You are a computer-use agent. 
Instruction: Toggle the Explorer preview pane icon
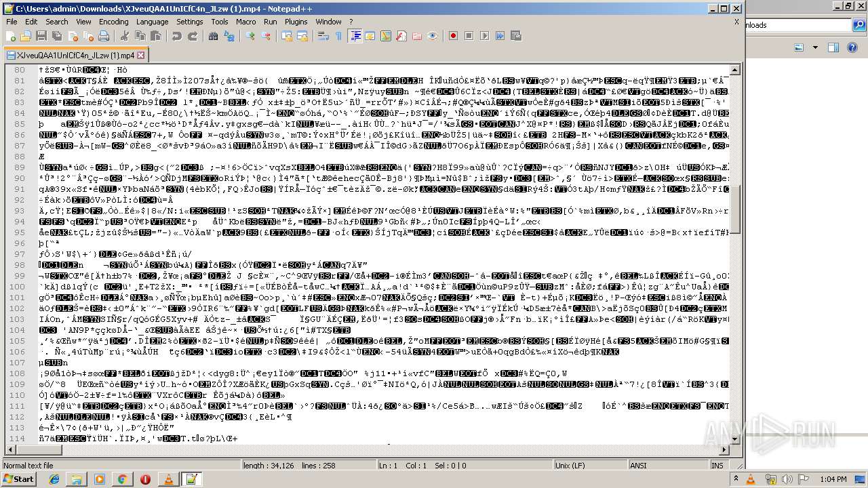tap(833, 47)
